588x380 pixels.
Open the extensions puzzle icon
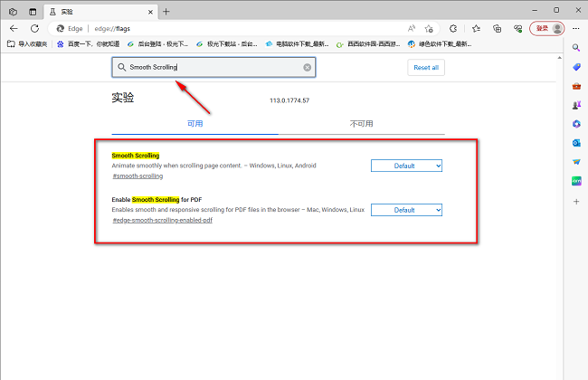click(453, 29)
